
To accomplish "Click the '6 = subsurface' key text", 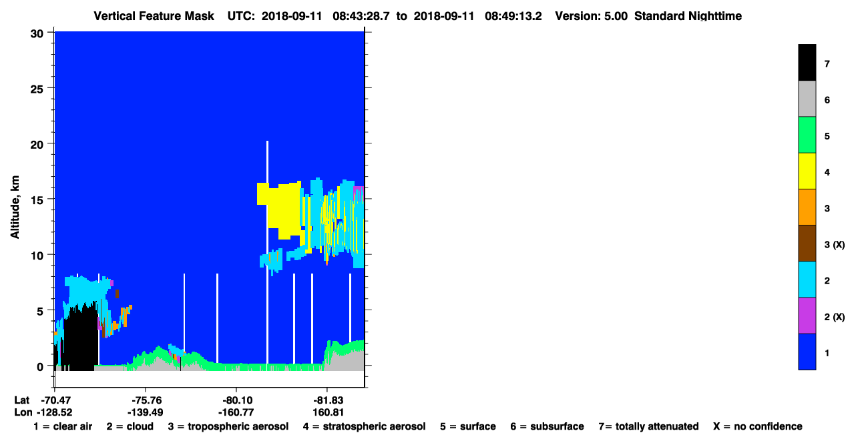I will click(548, 426).
